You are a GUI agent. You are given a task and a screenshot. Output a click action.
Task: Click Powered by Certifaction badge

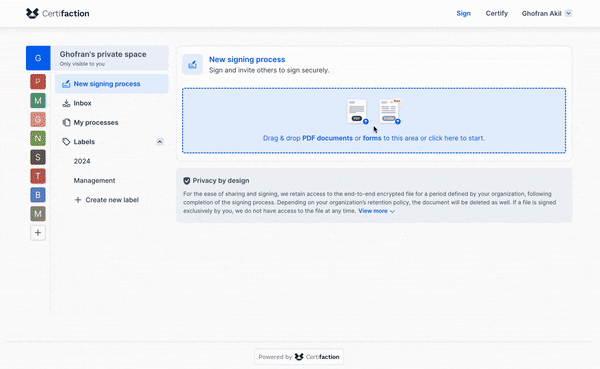299,357
